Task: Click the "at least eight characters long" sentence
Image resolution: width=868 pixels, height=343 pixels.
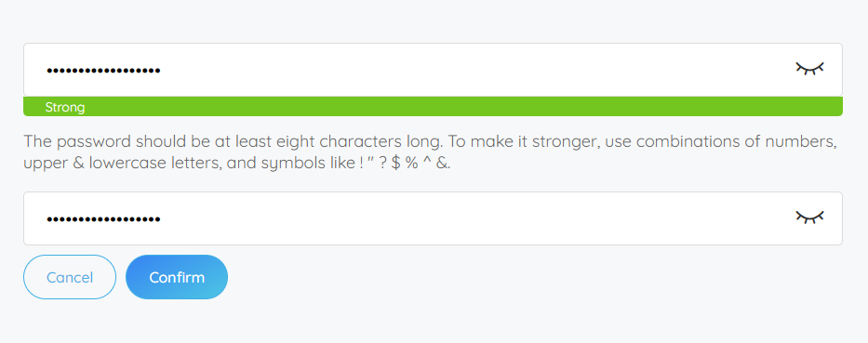Action: (x=234, y=141)
